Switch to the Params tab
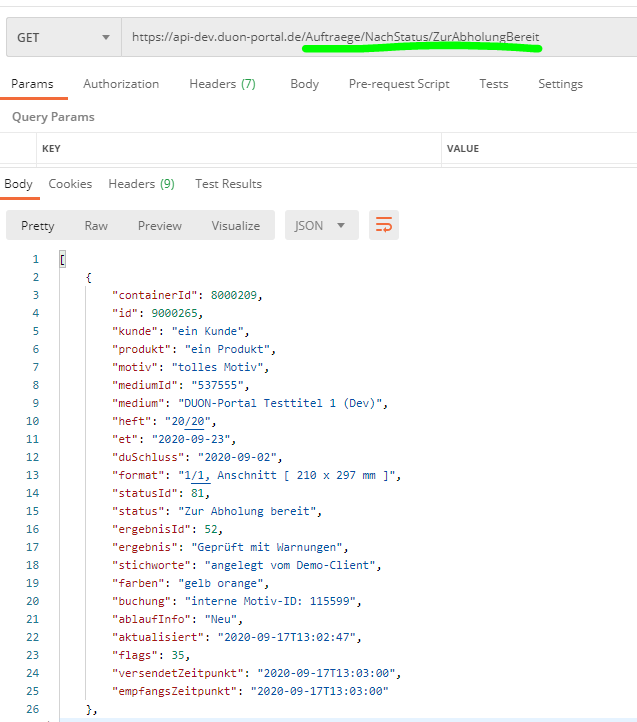 tap(32, 84)
